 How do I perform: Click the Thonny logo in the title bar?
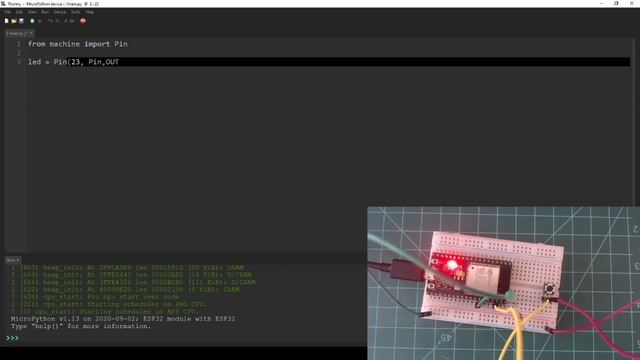tap(3, 4)
